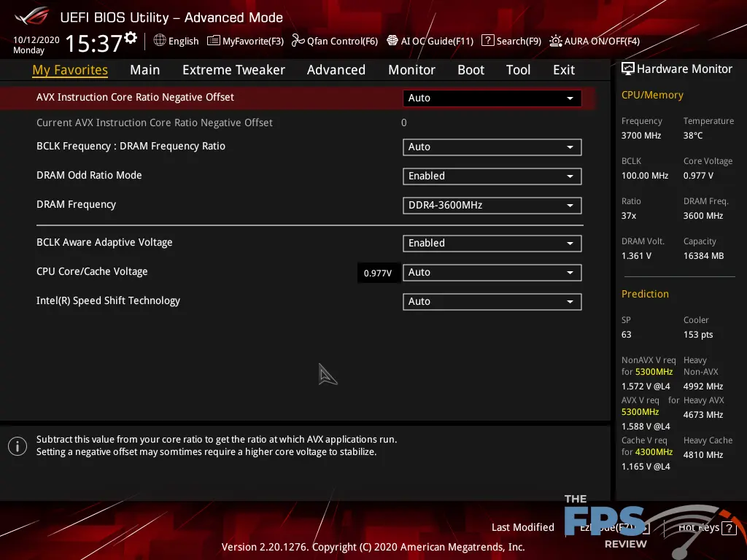747x560 pixels.
Task: Click the CPU/Memory section heading
Action: (x=652, y=95)
